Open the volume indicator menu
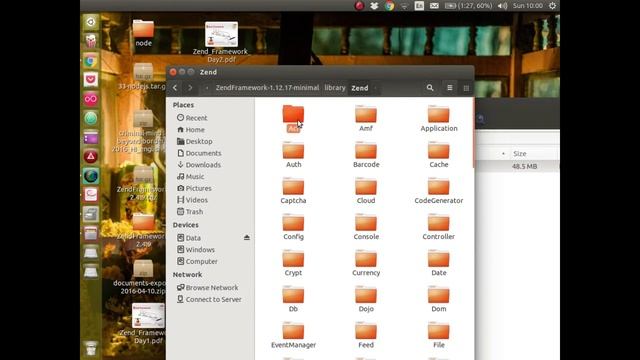The height and width of the screenshot is (360, 640). coord(502,6)
